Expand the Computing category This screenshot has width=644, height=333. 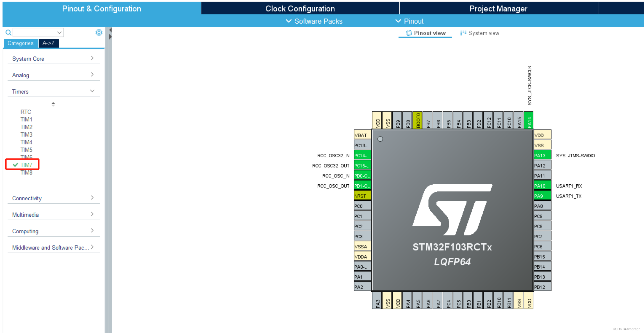point(53,231)
